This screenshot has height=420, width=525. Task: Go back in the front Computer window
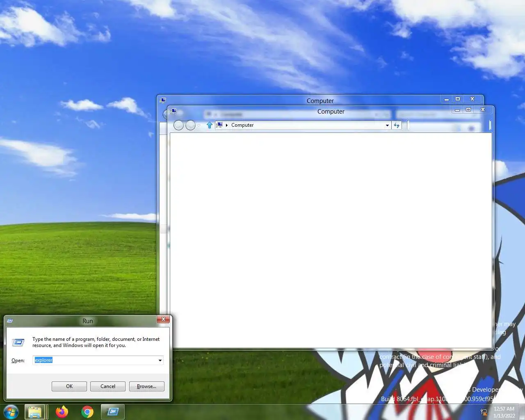point(178,125)
